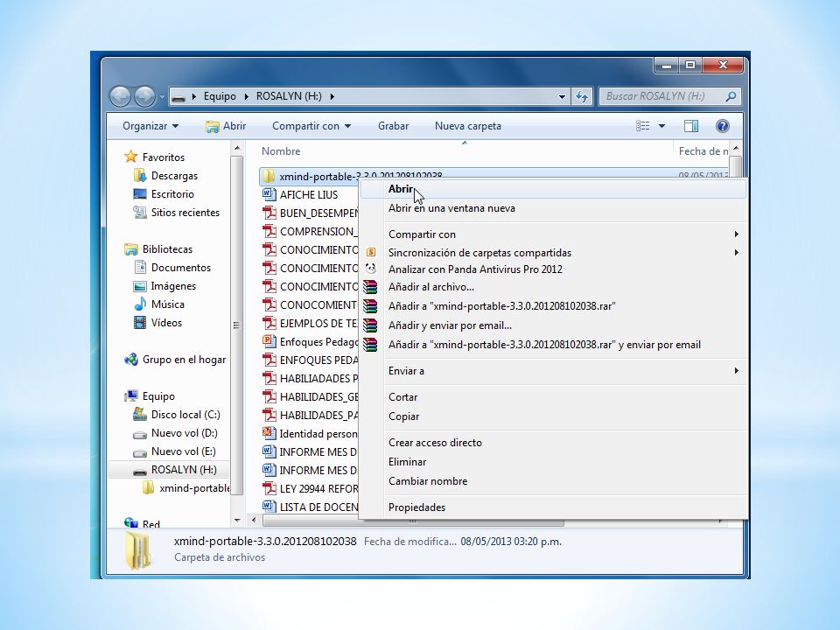Select the EJEMPLOS DE TE PDF file
840x630 pixels.
tap(310, 323)
